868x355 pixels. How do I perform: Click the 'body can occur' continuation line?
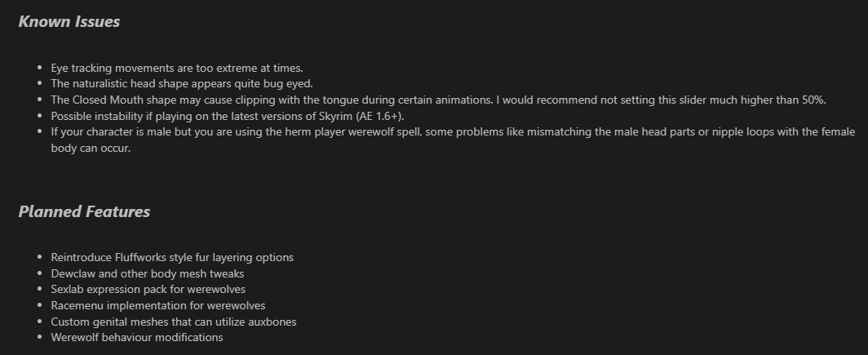[91, 149]
